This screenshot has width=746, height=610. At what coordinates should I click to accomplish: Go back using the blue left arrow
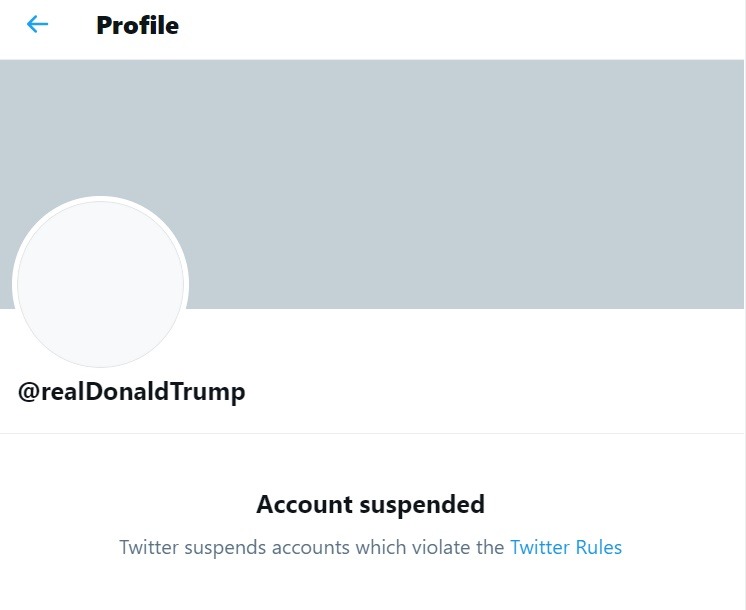click(x=37, y=25)
